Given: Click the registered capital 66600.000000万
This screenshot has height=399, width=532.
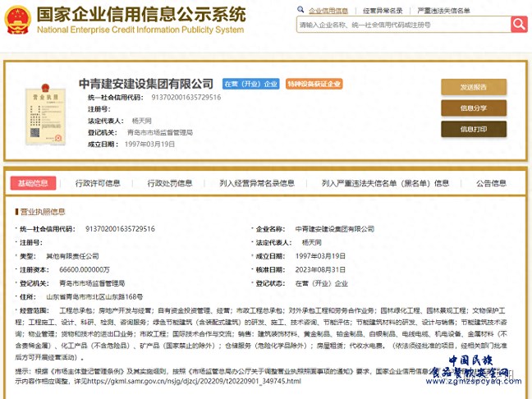Looking at the screenshot, I should [x=85, y=270].
